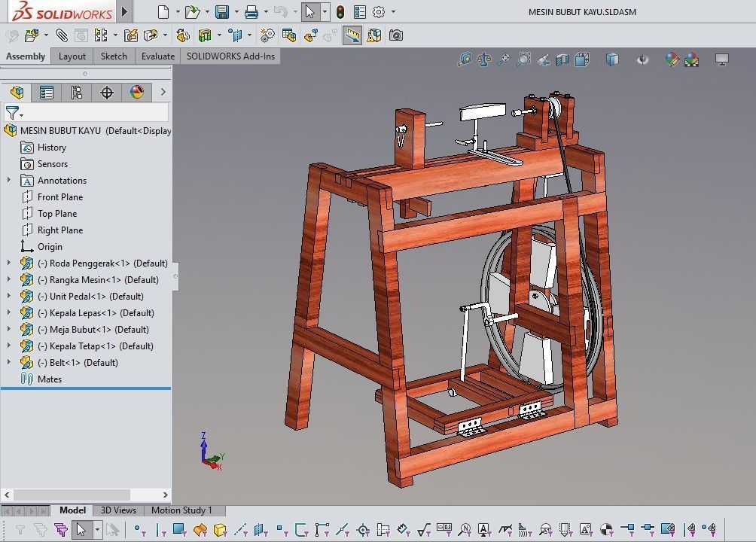Click the Bill of Materials icon

point(289,35)
